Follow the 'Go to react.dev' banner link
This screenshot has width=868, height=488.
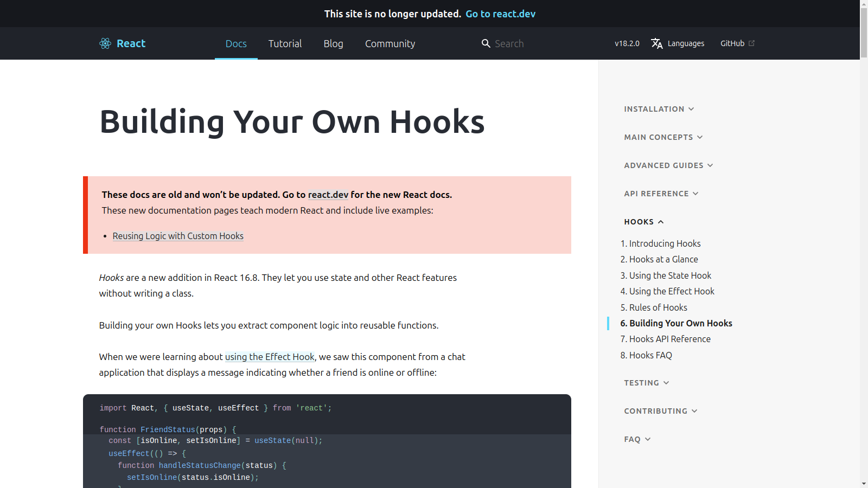click(500, 14)
